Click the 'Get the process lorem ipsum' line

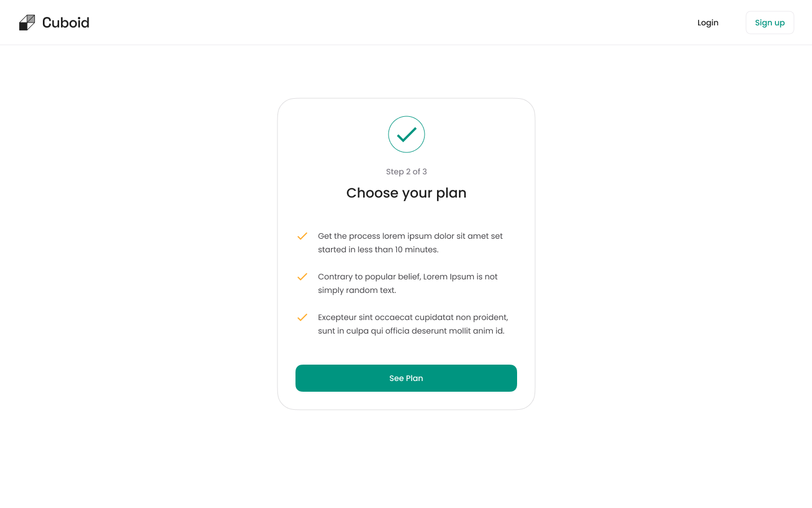pyautogui.click(x=410, y=236)
